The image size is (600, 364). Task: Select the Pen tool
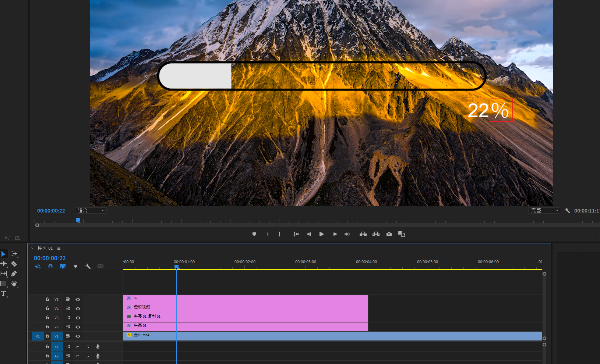point(14,274)
